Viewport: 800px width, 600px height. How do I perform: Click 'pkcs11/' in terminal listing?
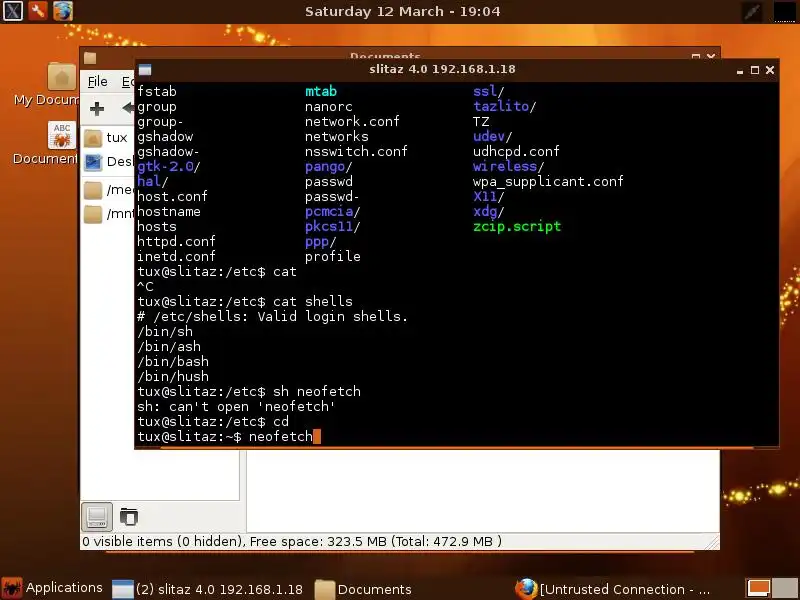333,226
